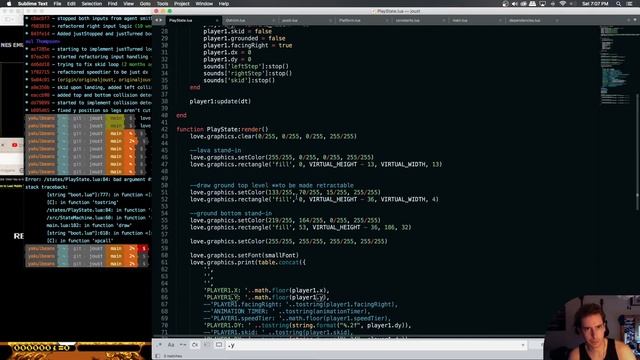Click the Sat 7:07 PM clock
Screen dimensions: 640x360
[595, 4]
